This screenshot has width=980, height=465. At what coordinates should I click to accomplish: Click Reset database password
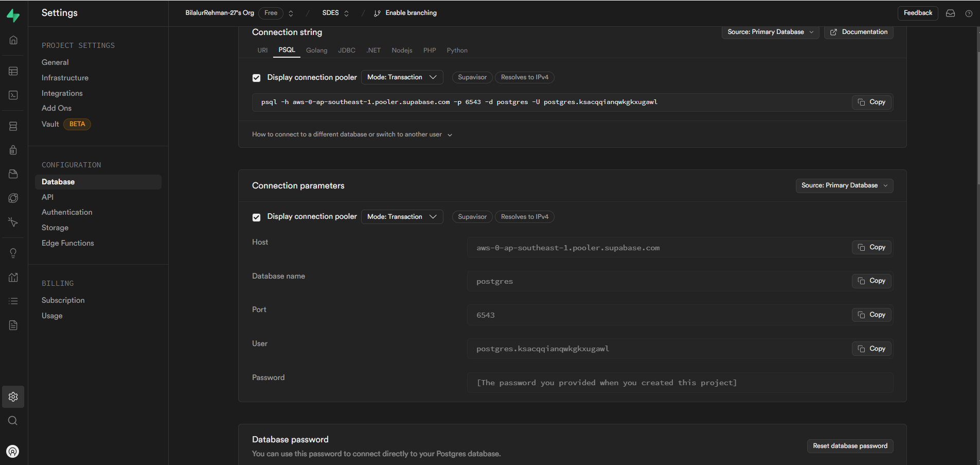[850, 446]
